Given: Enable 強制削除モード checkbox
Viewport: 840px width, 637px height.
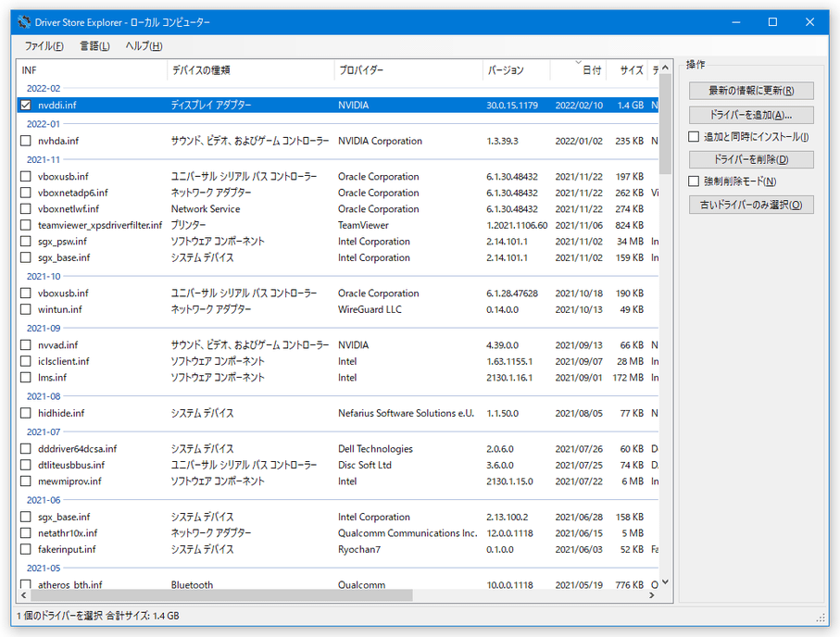Looking at the screenshot, I should [x=694, y=181].
